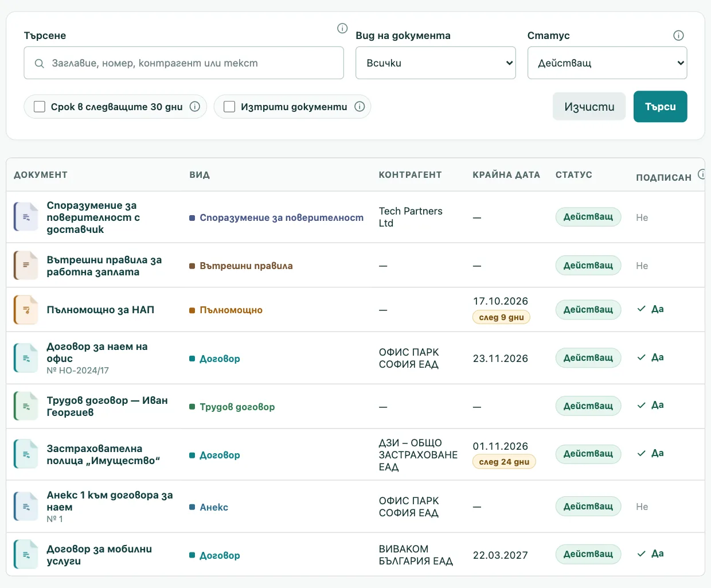Click the magnifier icon in the search field

(x=39, y=63)
